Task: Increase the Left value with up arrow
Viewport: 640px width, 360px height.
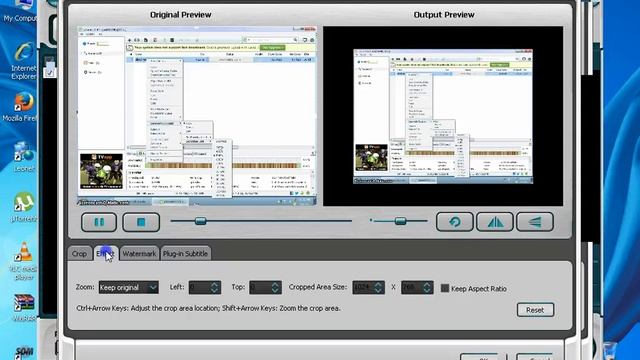Action: 215,284
